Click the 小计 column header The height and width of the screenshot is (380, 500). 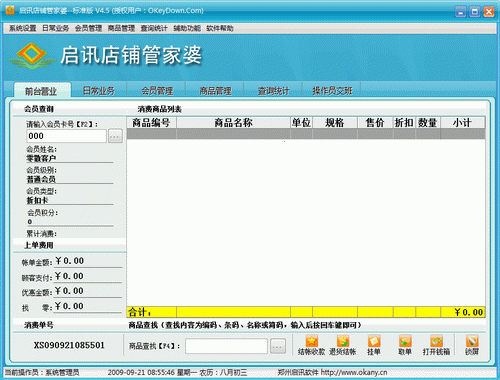tap(463, 123)
